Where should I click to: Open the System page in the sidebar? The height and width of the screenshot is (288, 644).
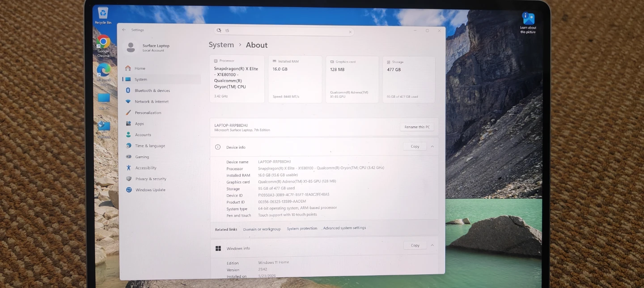click(x=162, y=79)
